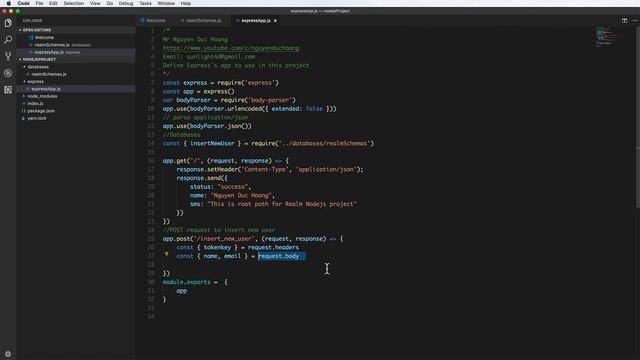This screenshot has width=640, height=360.
Task: Open the Selection menu
Action: click(x=73, y=3)
